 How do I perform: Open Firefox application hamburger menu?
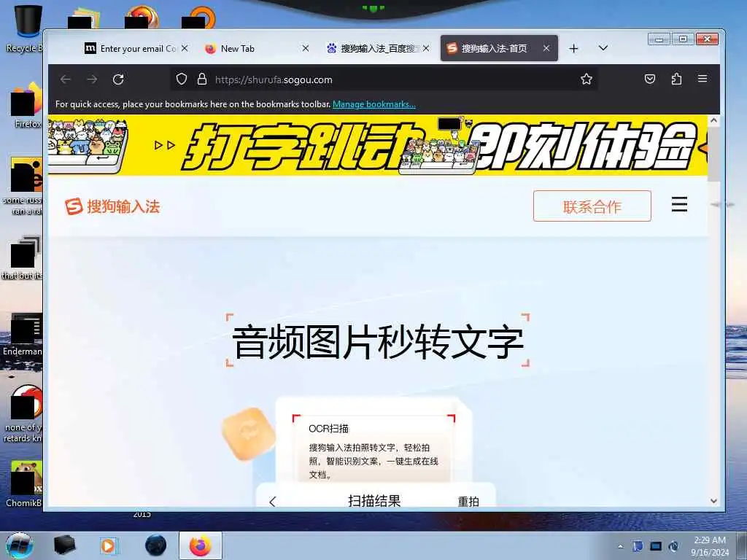click(703, 79)
